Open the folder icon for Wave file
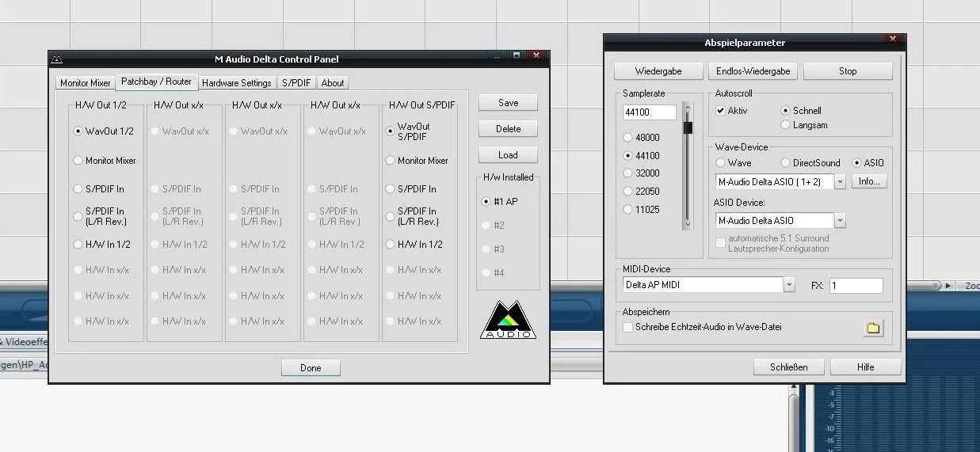The image size is (980, 452). (873, 328)
